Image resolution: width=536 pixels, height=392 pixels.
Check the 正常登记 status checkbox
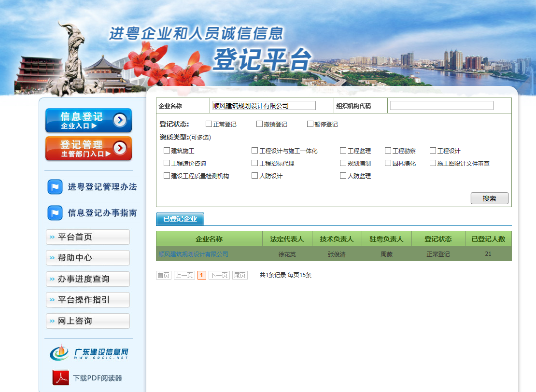[209, 124]
